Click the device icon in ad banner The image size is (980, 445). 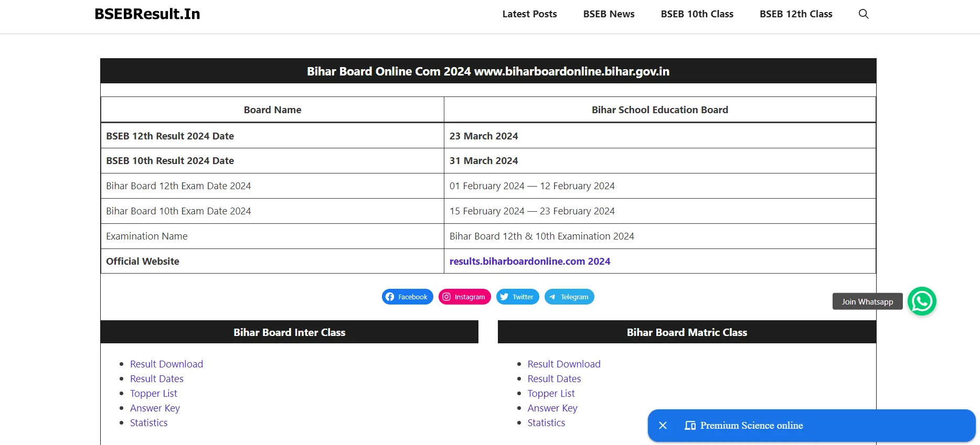point(690,426)
